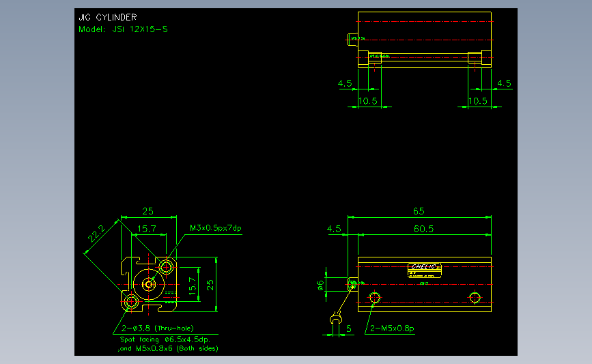Select the Model: JSI 12X15-S label
592x364 pixels.
point(123,29)
